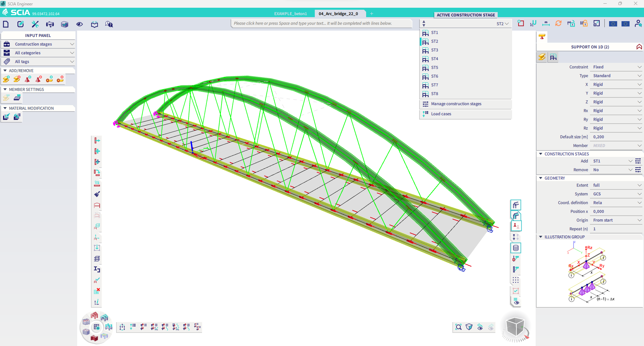This screenshot has height=346, width=644.
Task: Select the tools (wrench and screwdriver) icon
Action: click(x=35, y=24)
